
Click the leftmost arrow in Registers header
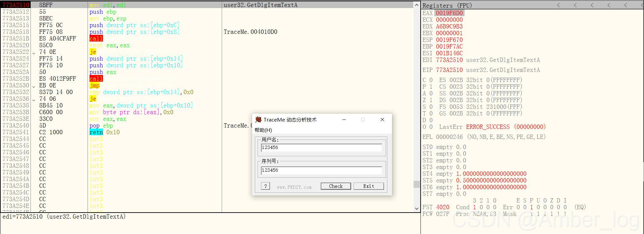559,5
